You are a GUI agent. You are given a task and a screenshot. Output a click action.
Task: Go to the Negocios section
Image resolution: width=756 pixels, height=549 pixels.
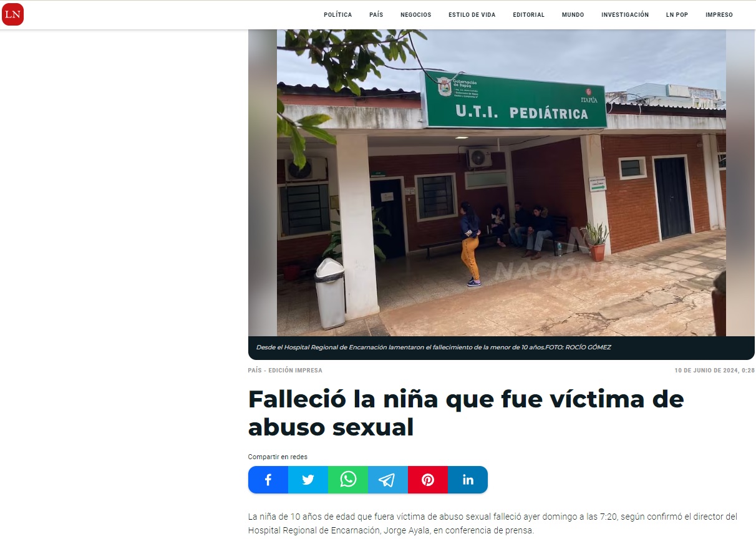(x=416, y=15)
